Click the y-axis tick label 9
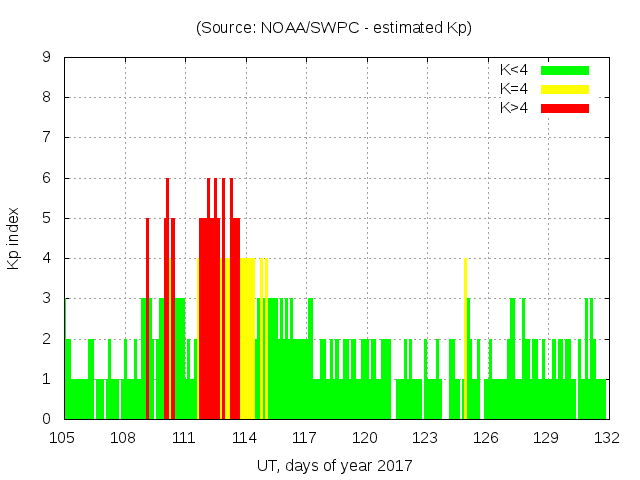 point(46,58)
